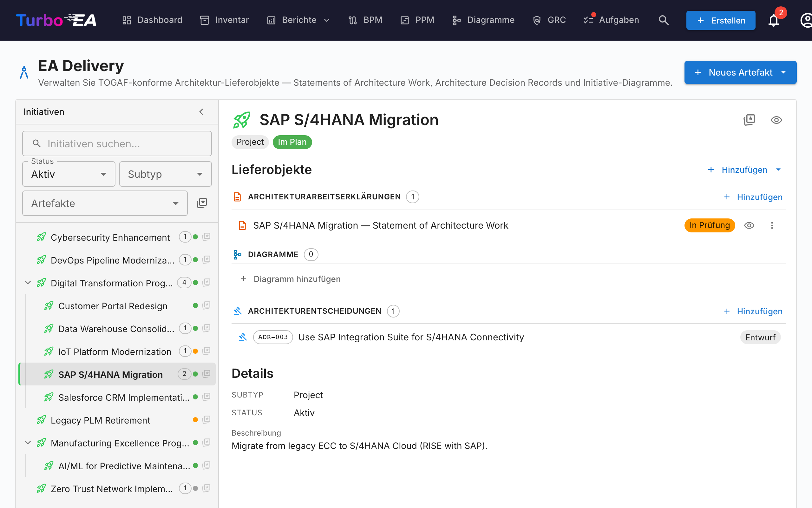This screenshot has height=508, width=812.
Task: Open SAP S/4HANA Migration — Statement of Architecture Work
Action: coord(381,225)
